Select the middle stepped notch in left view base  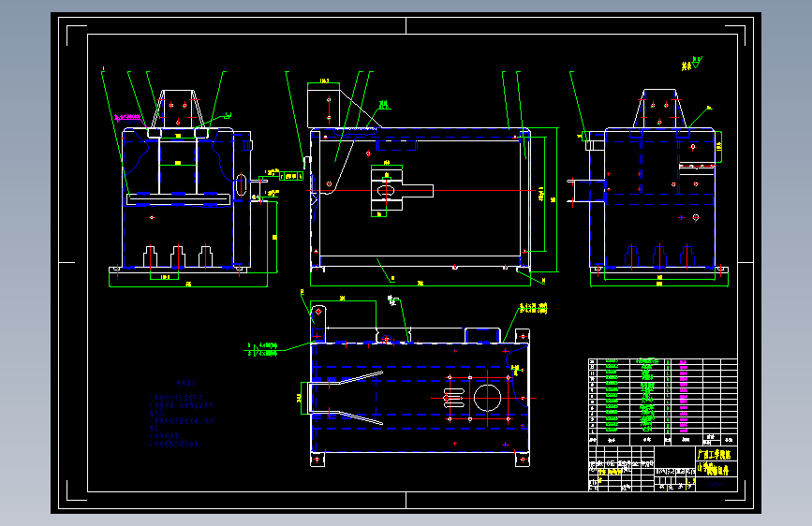pos(178,256)
